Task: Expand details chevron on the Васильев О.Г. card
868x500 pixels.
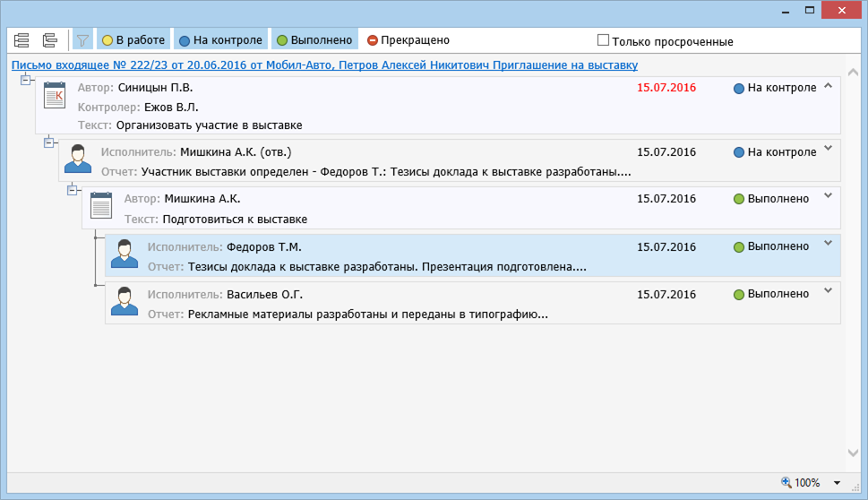Action: pyautogui.click(x=829, y=290)
